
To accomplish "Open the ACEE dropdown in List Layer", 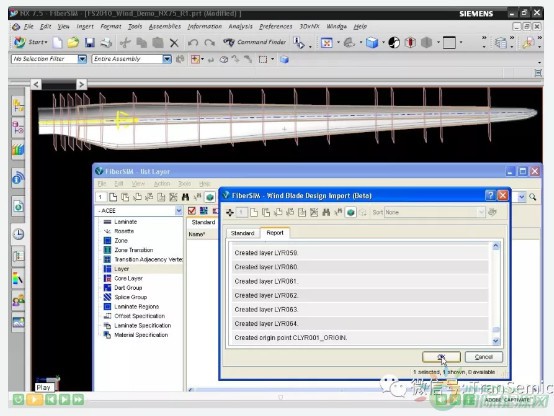I will tap(179, 211).
